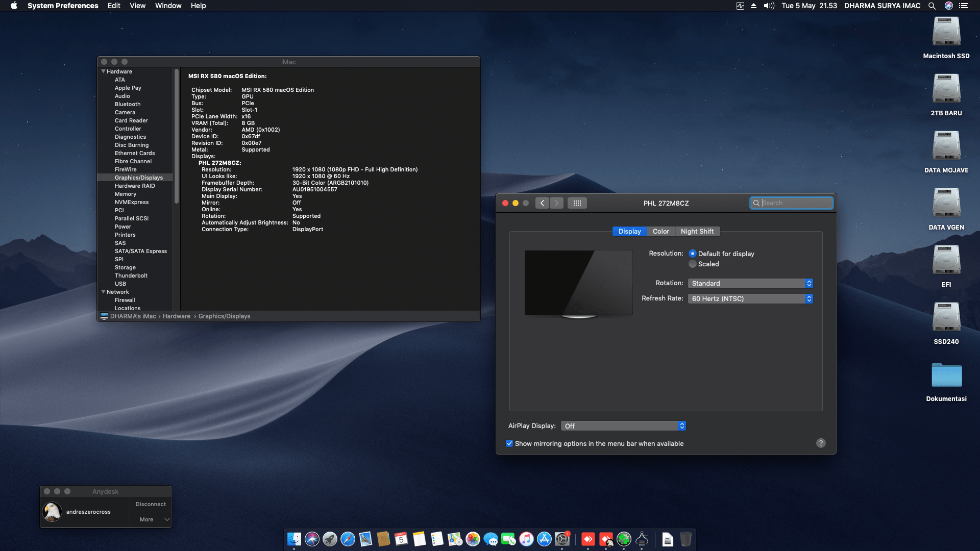Go back in System Preferences

coord(542,203)
